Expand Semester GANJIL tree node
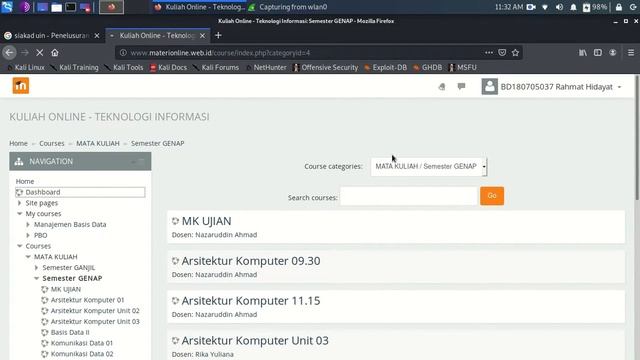Viewport: 640px width, 360px height. tap(36, 267)
